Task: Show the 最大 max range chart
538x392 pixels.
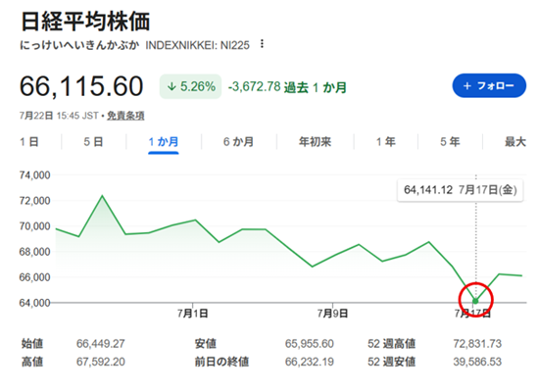Action: (515, 142)
